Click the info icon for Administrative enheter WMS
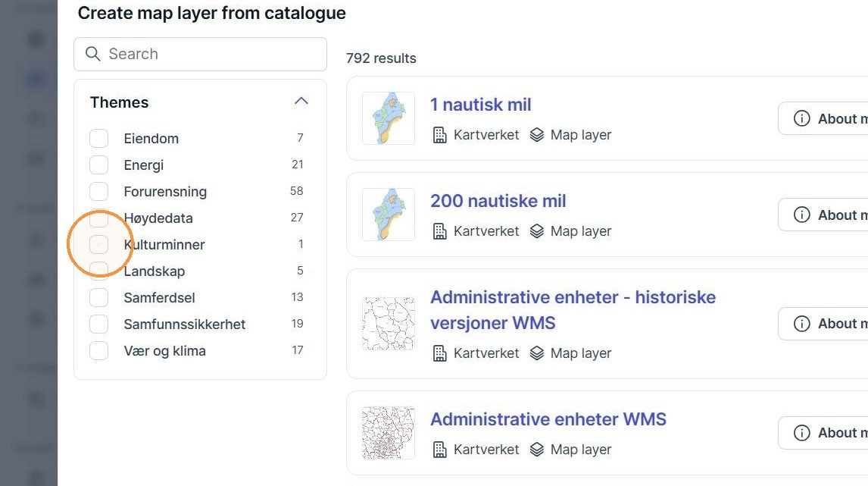This screenshot has height=486, width=868. 801,433
